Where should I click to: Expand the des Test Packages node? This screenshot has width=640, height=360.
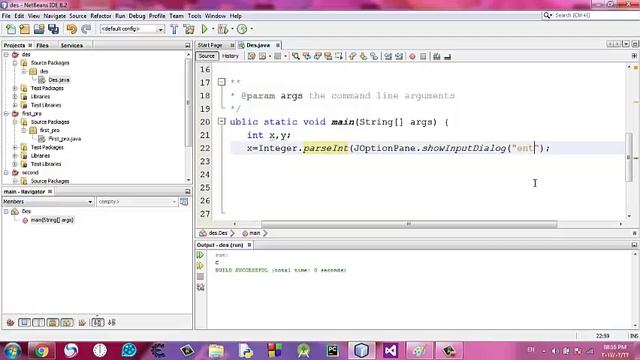tap(15, 88)
